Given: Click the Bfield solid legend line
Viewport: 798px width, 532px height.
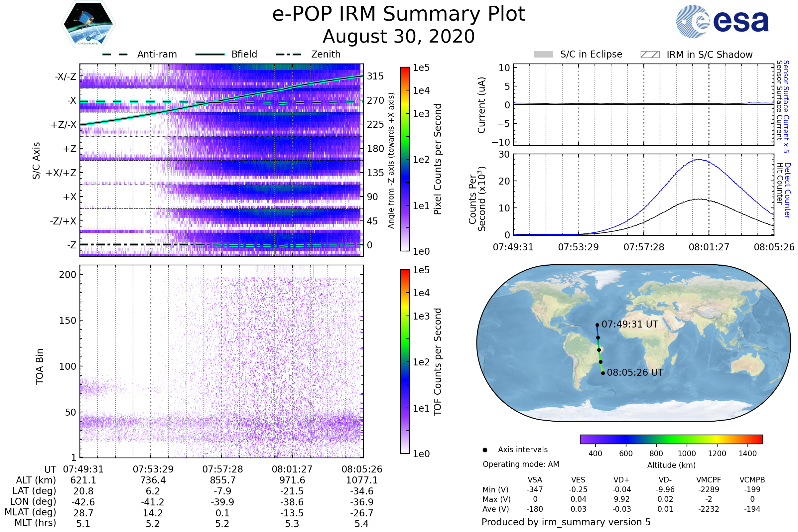Looking at the screenshot, I should [210, 54].
